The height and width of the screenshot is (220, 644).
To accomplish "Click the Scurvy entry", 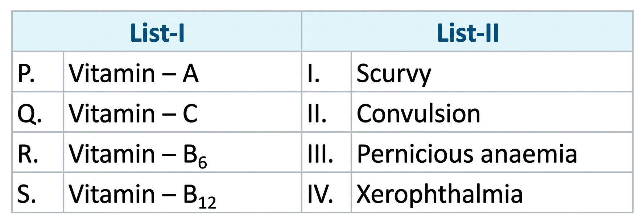I will [394, 74].
